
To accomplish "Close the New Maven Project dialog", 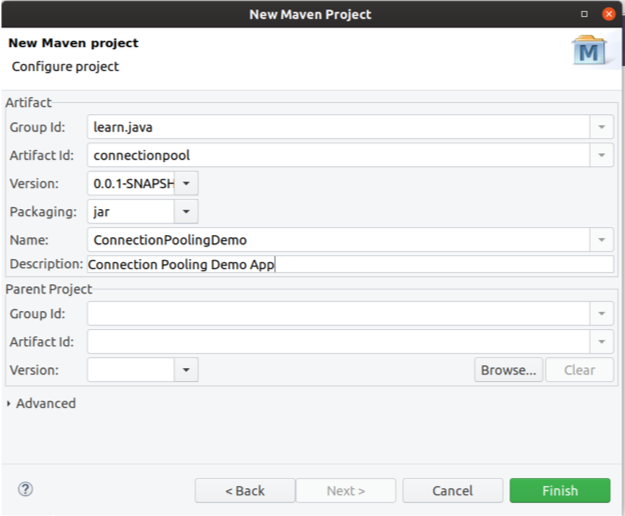I will pyautogui.click(x=609, y=14).
